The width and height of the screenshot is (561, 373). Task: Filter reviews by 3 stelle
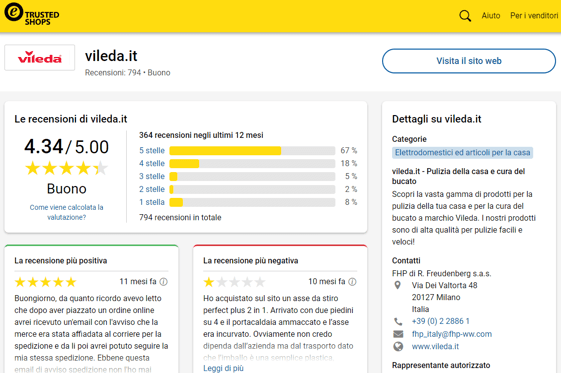click(152, 176)
